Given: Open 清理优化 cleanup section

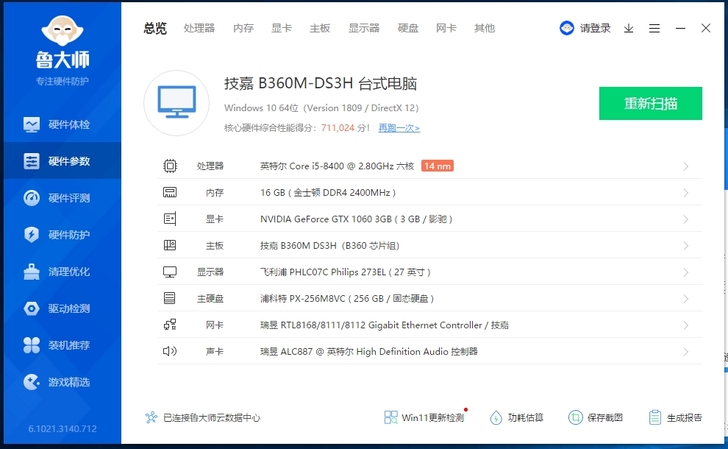Looking at the screenshot, I should pos(62,272).
